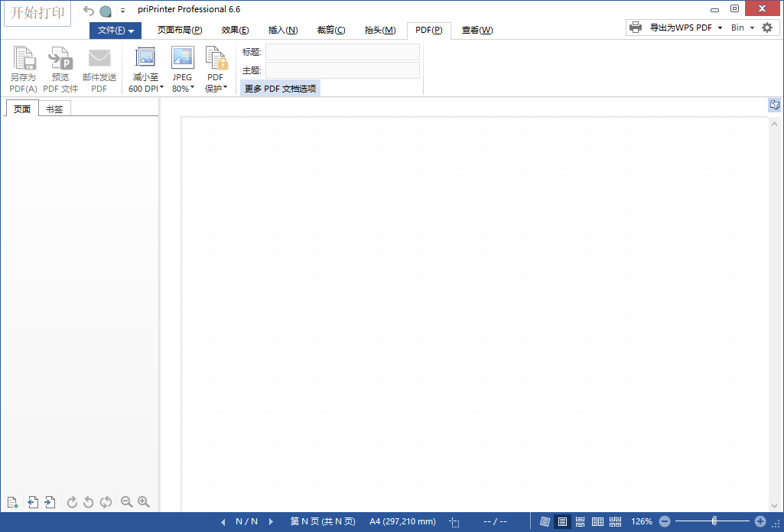Switch to facing pages view in status bar
784x532 pixels.
(597, 521)
